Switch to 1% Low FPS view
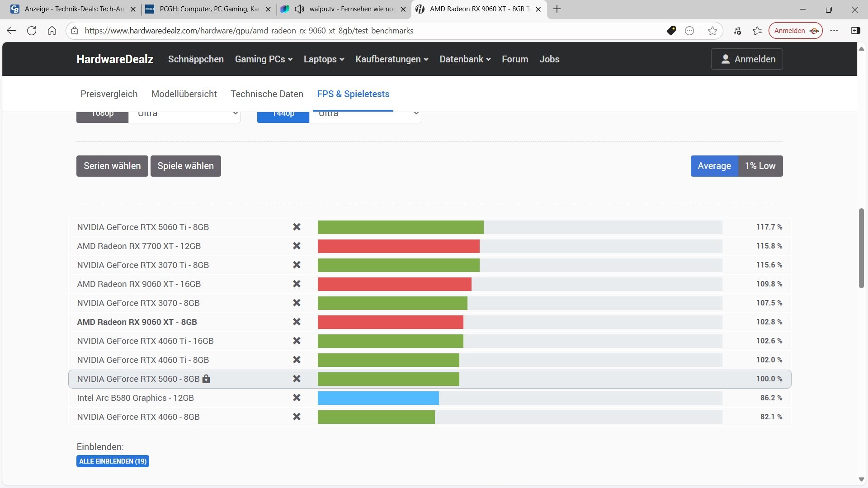The image size is (868, 488). click(760, 166)
